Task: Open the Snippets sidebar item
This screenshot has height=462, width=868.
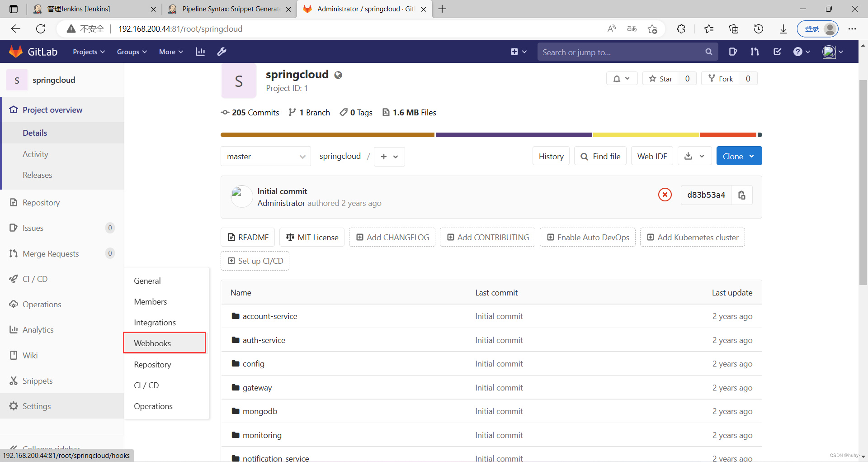Action: (37, 381)
